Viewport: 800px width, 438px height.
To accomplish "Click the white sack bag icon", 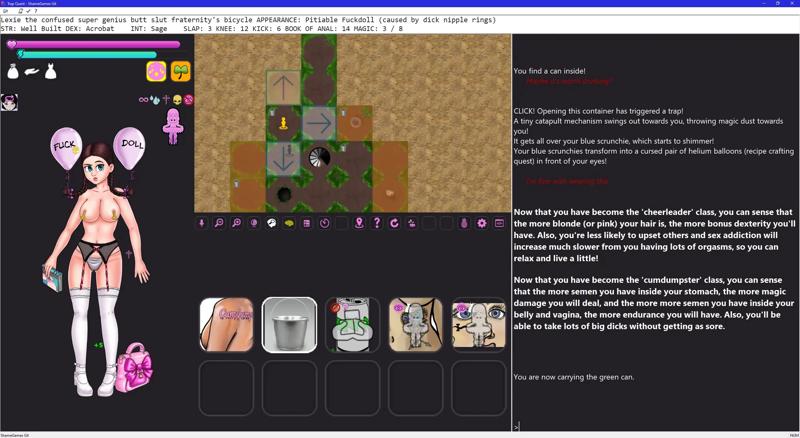I will tap(13, 71).
